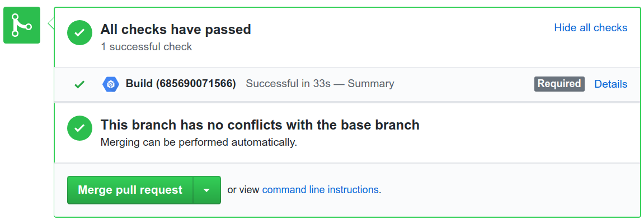
Task: Hide all checks via the top-right link
Action: click(x=591, y=28)
